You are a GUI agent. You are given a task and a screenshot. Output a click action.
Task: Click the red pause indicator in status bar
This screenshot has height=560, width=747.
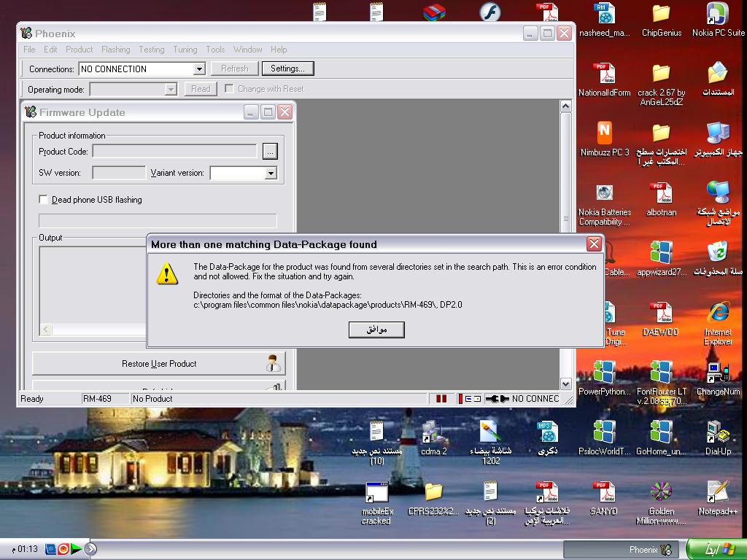point(441,399)
